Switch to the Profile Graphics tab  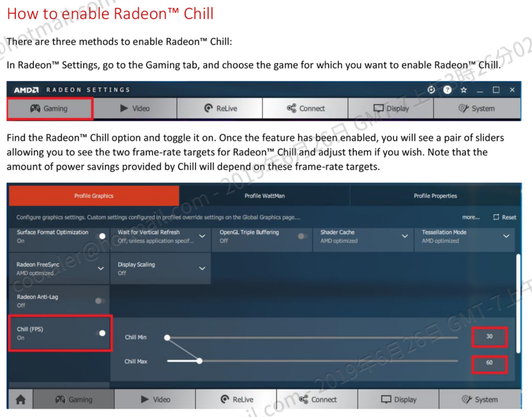pyautogui.click(x=94, y=196)
